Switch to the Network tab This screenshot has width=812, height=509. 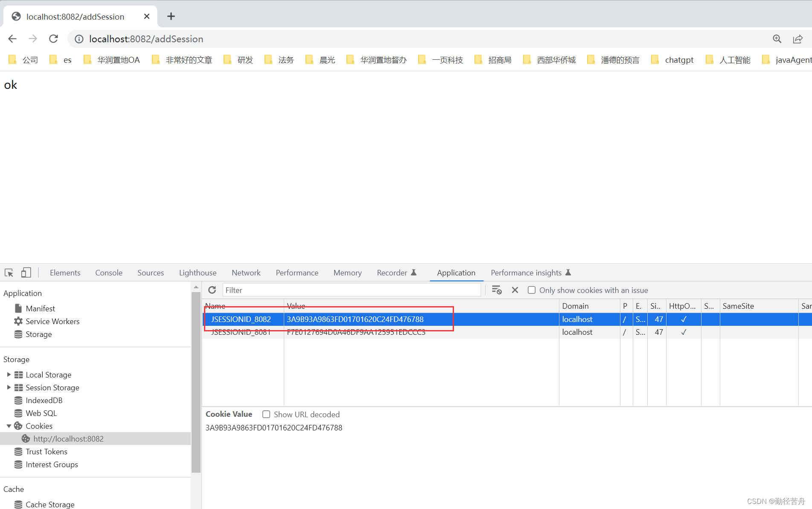(246, 272)
